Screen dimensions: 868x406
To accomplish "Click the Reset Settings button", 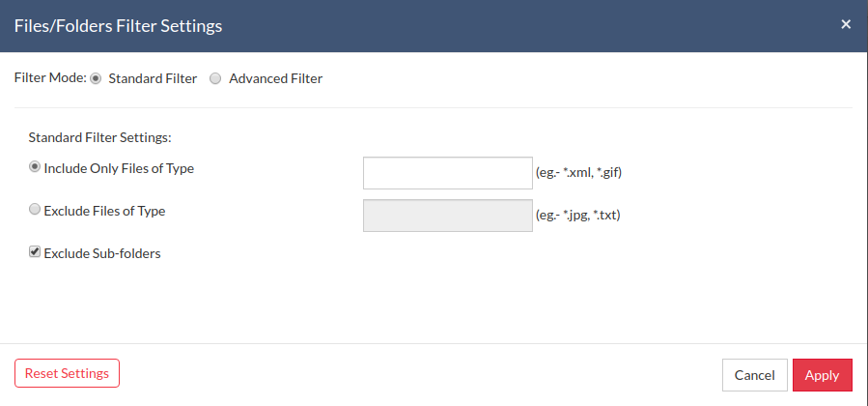I will click(x=67, y=373).
